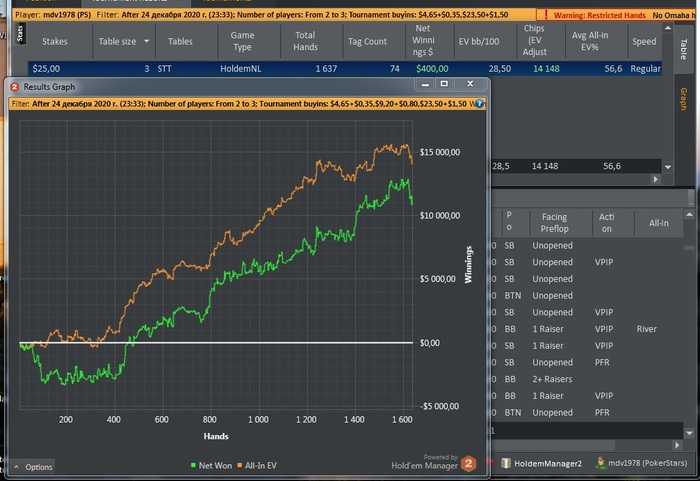Open HoldemManager2 from the taskbar
Viewport: 700px width, 481px height.
click(542, 463)
